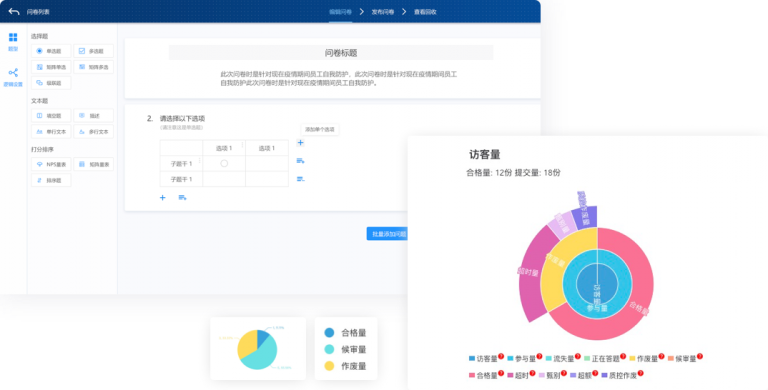Click help badge next to 候审量 legend
Screen dimensions: 768x390
(x=700, y=356)
